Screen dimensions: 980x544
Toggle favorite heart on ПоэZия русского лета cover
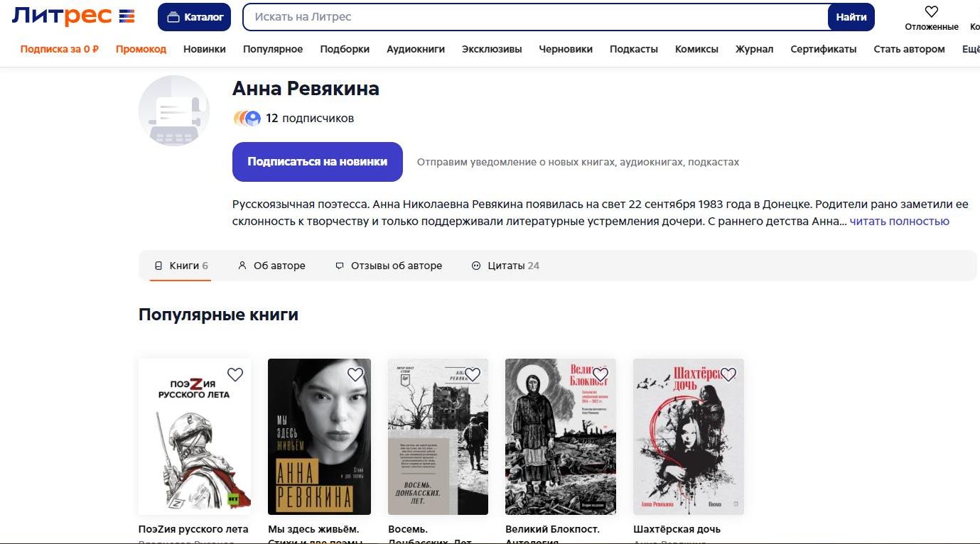click(x=235, y=374)
